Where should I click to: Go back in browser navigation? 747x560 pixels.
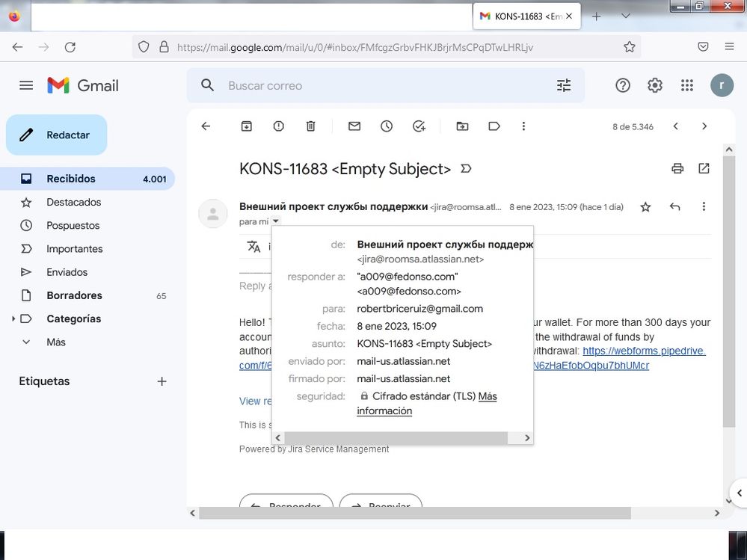(x=18, y=47)
